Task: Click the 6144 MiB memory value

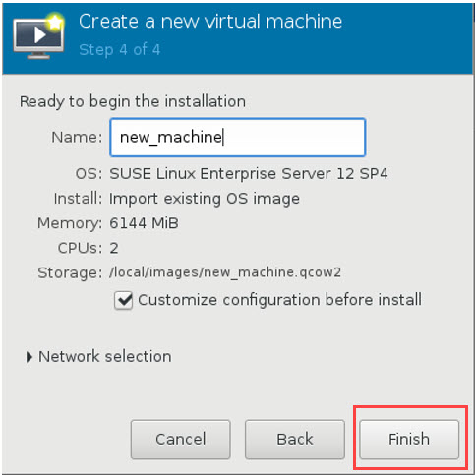Action: pyautogui.click(x=144, y=223)
